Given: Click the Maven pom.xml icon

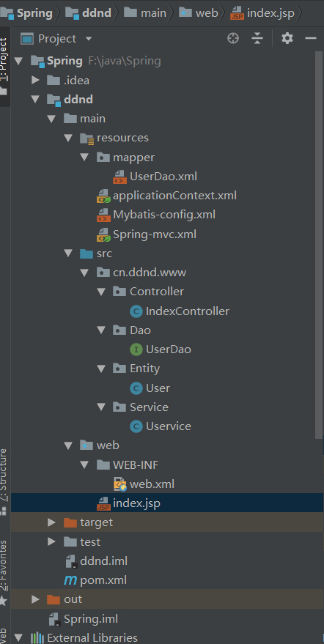Looking at the screenshot, I should pyautogui.click(x=70, y=580).
